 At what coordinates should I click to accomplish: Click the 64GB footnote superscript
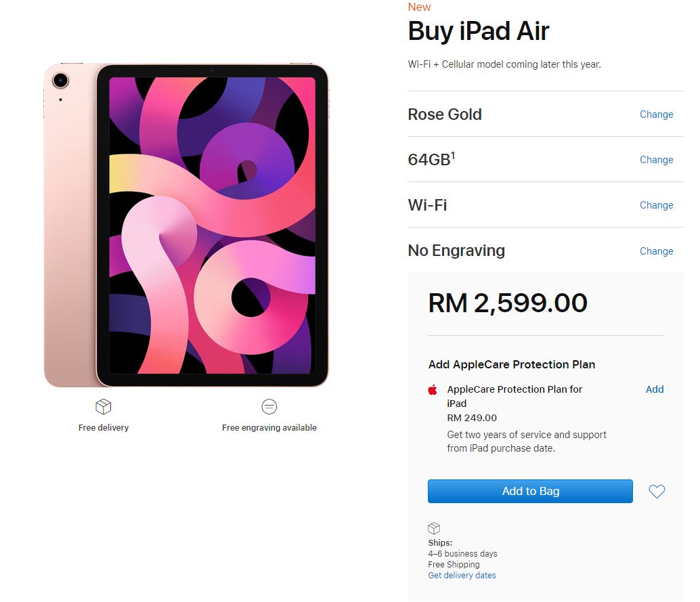pos(453,155)
